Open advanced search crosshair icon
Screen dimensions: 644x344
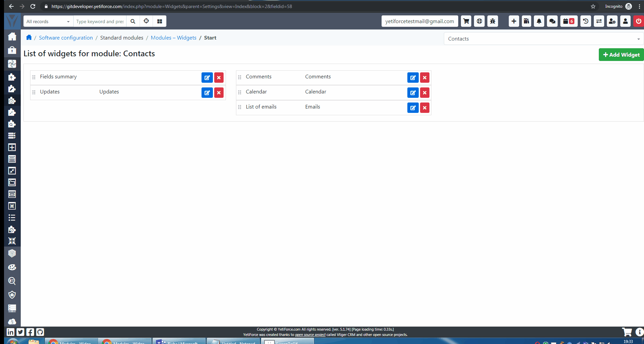click(146, 21)
